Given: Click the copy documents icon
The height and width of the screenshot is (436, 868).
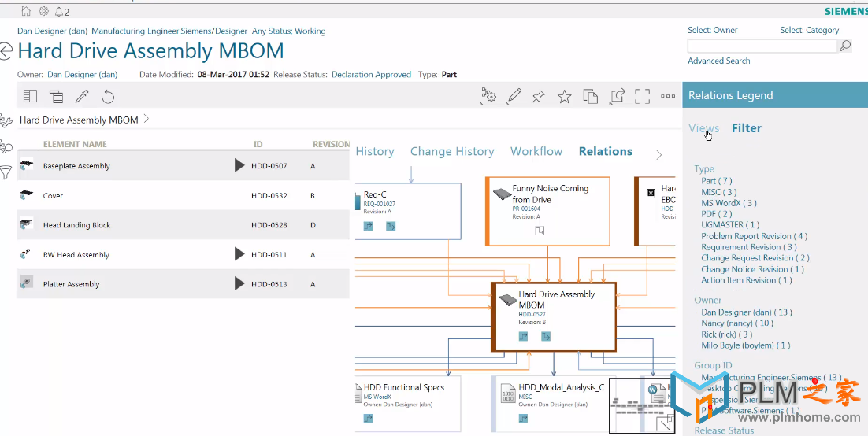Looking at the screenshot, I should pos(590,96).
